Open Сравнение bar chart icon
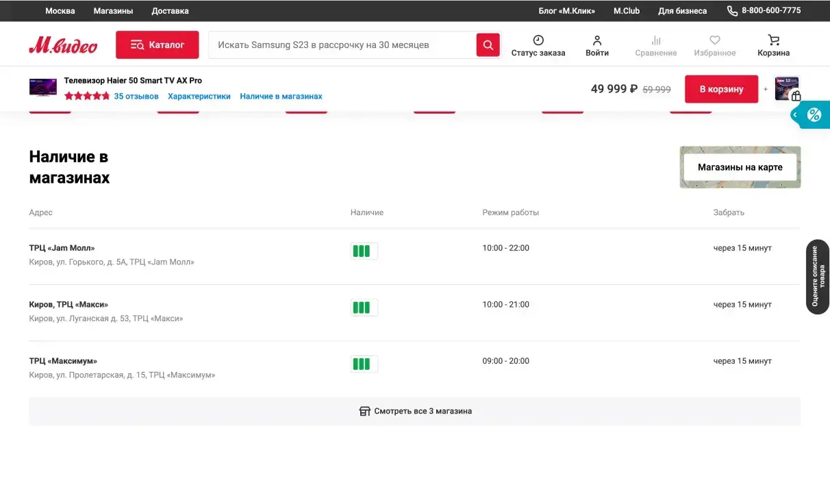This screenshot has height=504, width=830. pyautogui.click(x=656, y=40)
